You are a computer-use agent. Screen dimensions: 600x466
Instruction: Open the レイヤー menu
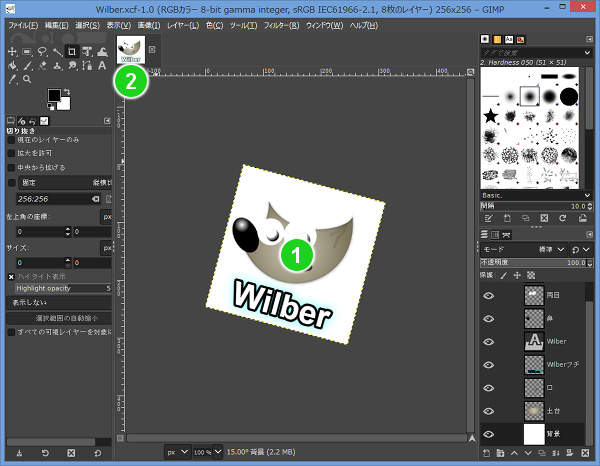pos(185,23)
